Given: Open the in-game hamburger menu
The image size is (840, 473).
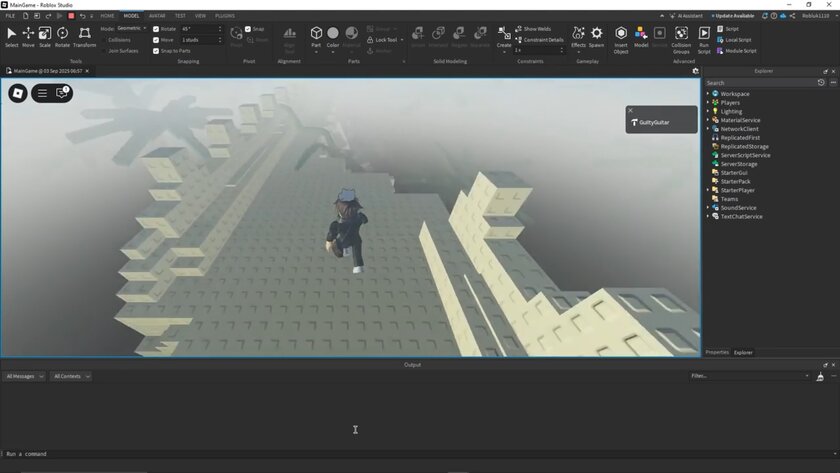Looking at the screenshot, I should [42, 93].
